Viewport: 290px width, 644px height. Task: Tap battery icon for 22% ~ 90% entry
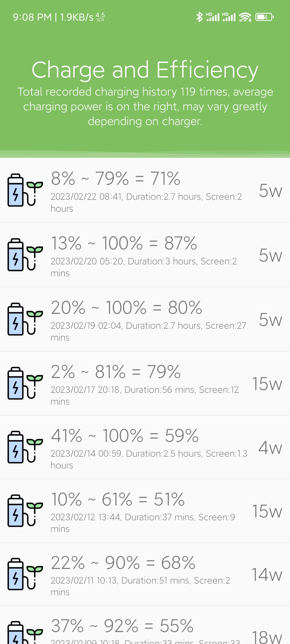pyautogui.click(x=25, y=574)
